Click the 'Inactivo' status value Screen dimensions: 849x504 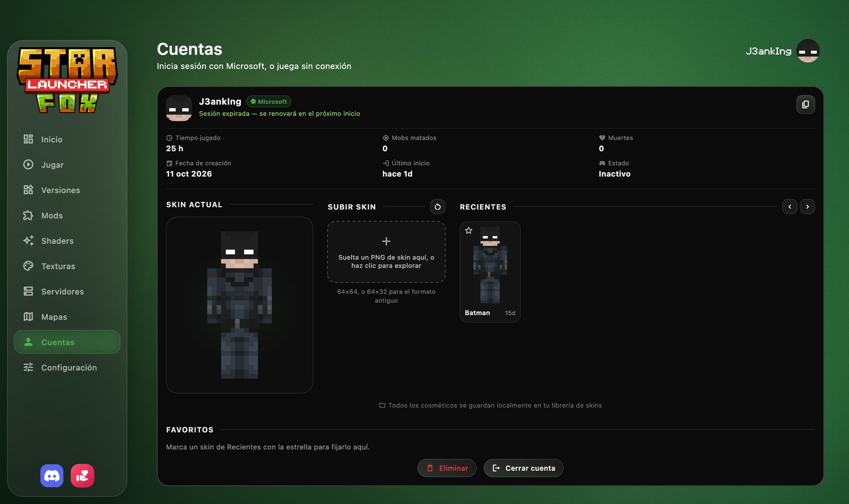614,174
